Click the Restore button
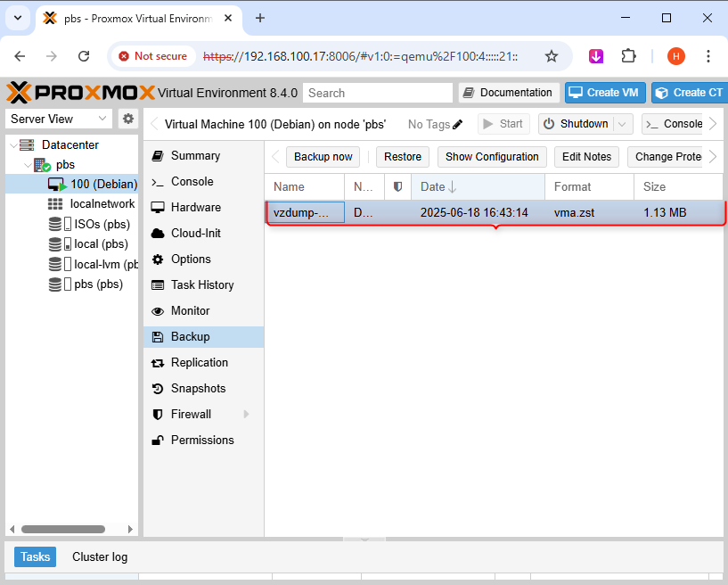Image resolution: width=728 pixels, height=585 pixels. click(403, 157)
